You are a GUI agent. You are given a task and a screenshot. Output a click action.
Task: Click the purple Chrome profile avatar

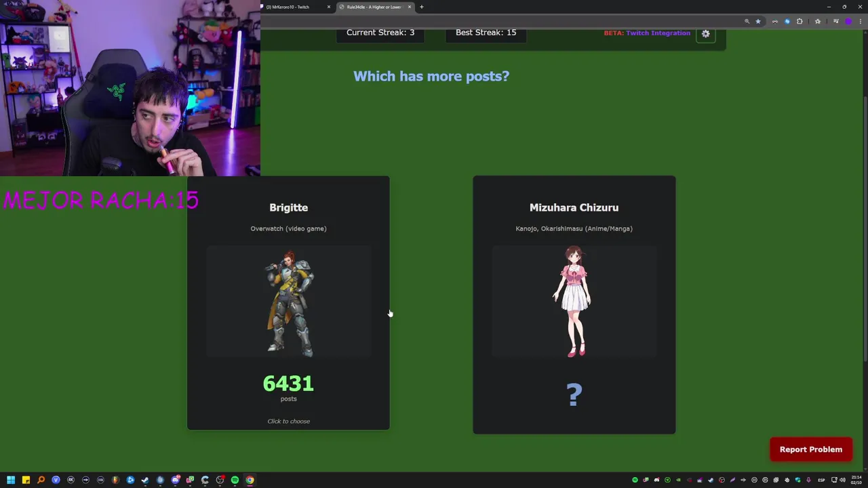point(848,21)
